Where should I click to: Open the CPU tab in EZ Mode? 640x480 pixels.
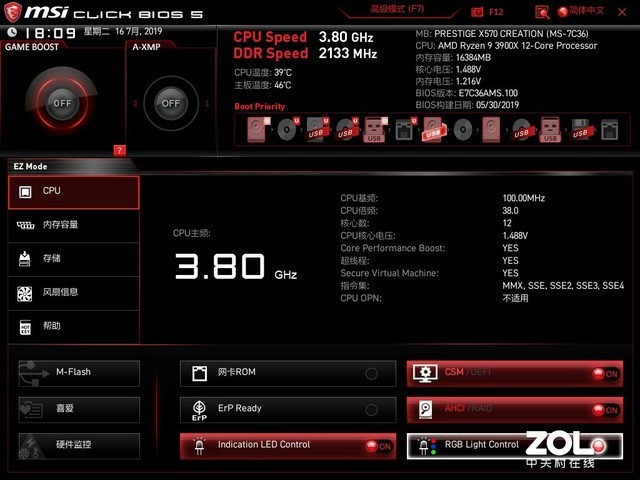pyautogui.click(x=74, y=192)
